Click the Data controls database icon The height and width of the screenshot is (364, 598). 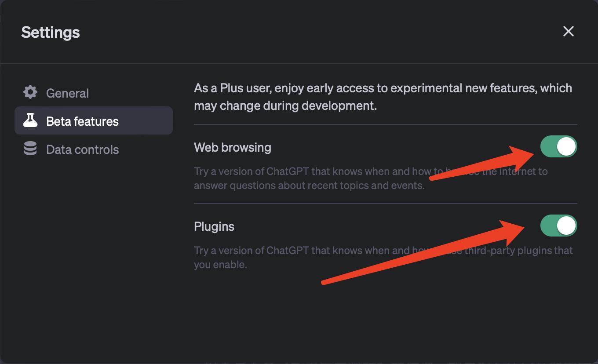(30, 149)
